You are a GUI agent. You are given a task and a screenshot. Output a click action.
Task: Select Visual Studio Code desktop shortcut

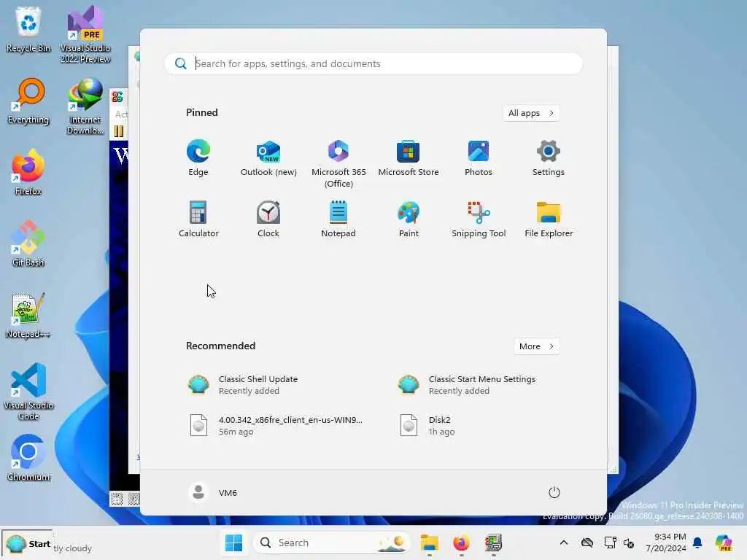(28, 392)
